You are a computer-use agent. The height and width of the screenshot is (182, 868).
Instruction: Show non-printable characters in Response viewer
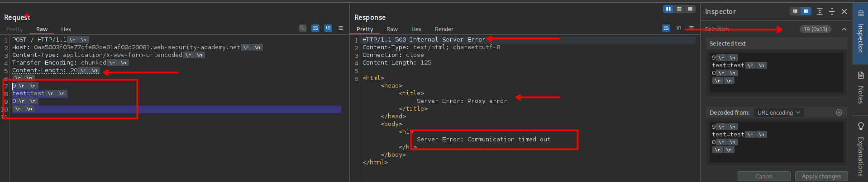coord(679,28)
